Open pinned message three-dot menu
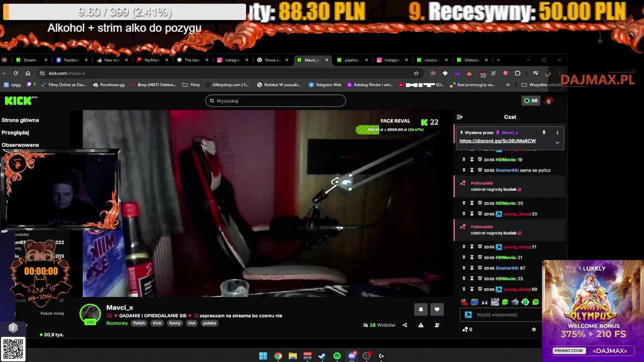 pyautogui.click(x=557, y=133)
